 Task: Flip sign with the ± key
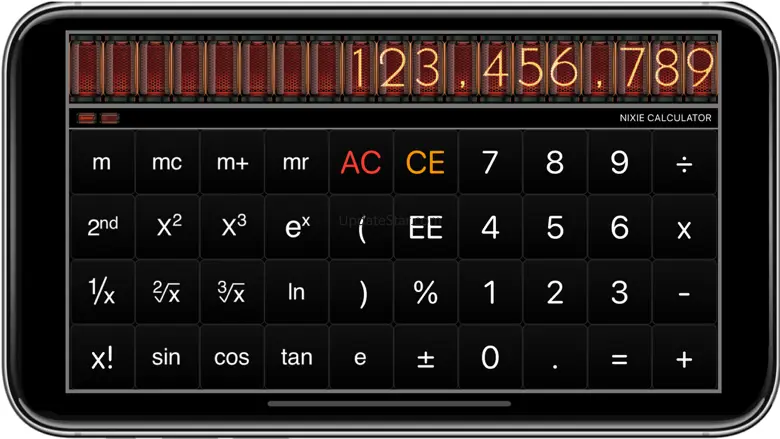pyautogui.click(x=426, y=357)
